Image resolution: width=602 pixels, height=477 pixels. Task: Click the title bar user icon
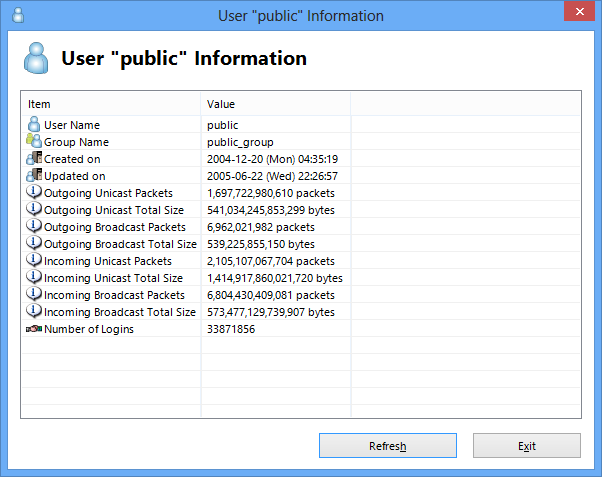(x=18, y=15)
